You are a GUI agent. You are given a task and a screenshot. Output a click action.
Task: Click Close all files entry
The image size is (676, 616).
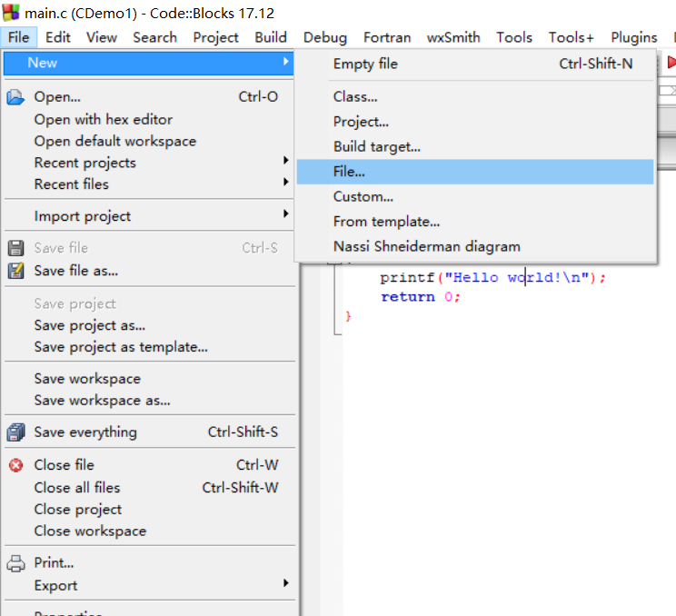pyautogui.click(x=148, y=488)
